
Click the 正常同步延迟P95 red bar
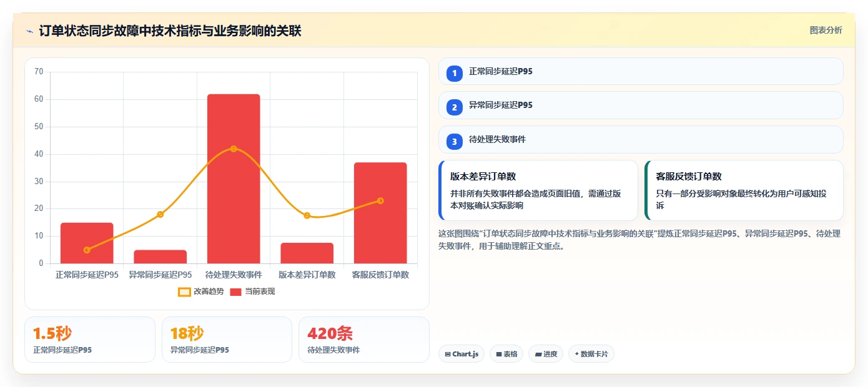pos(87,243)
